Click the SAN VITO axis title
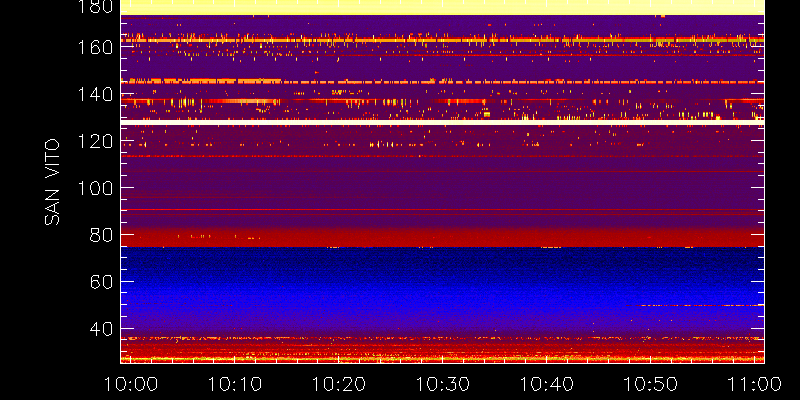800x400 pixels. 52,182
